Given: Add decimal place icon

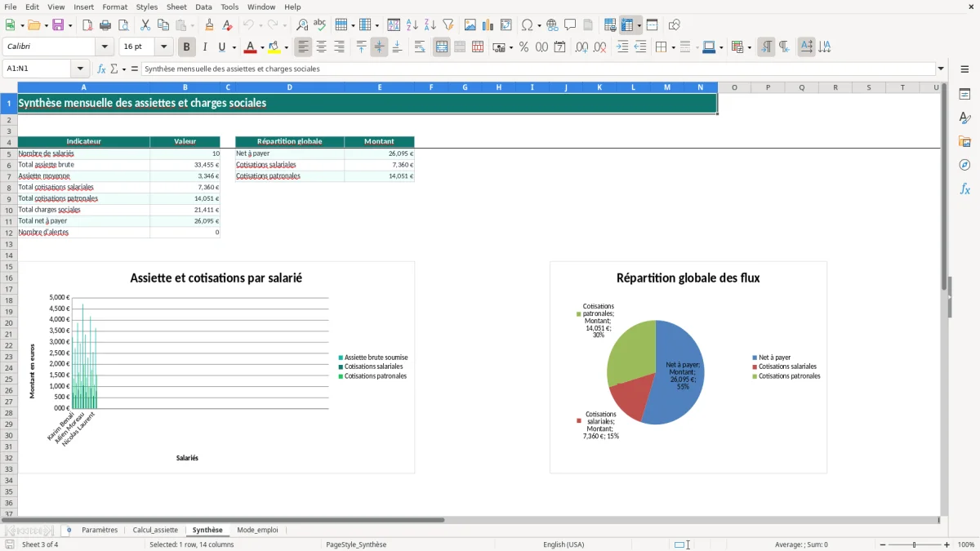Looking at the screenshot, I should [x=581, y=47].
